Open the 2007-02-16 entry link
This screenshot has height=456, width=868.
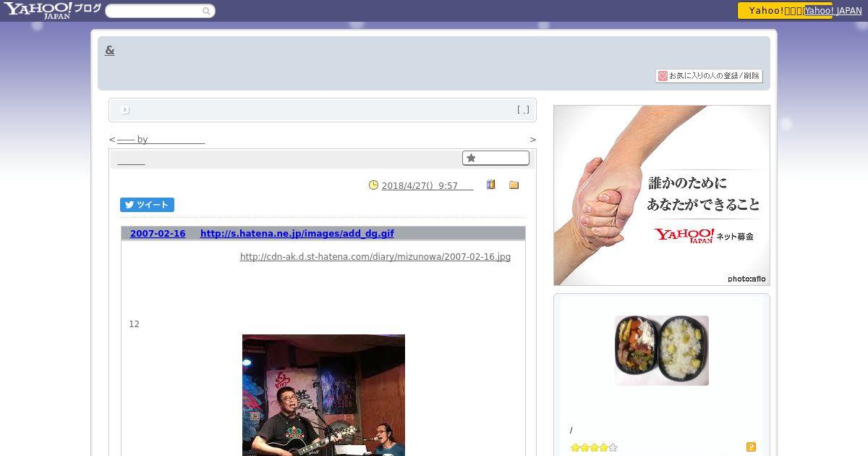tap(158, 234)
